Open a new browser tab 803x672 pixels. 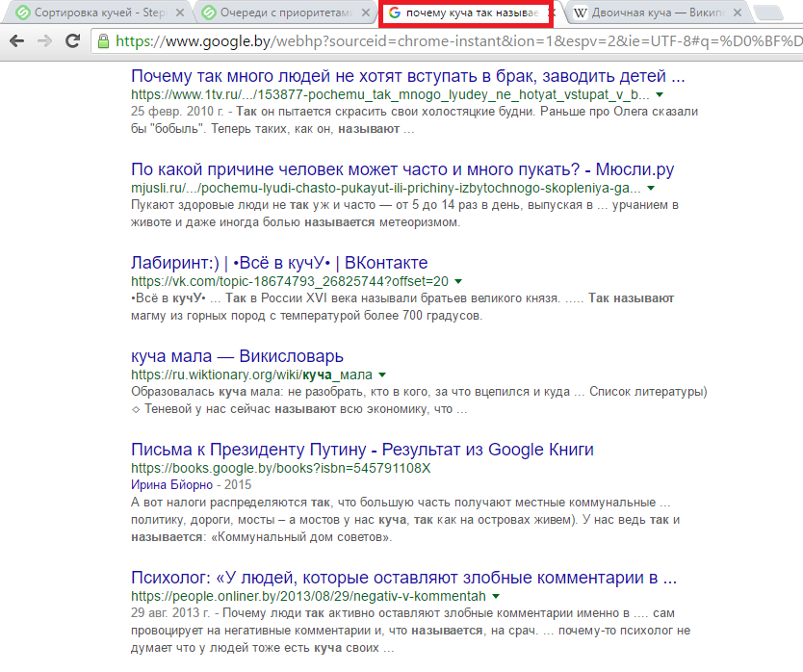[767, 13]
